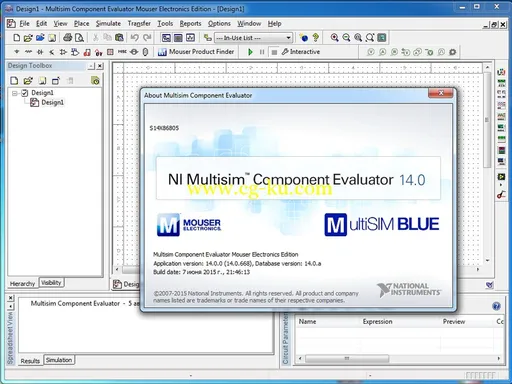Stop the simulation
The height and width of the screenshot is (384, 512).
[x=274, y=52]
